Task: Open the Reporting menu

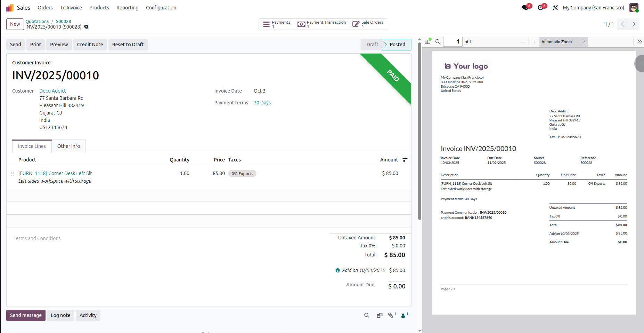Action: coord(127,8)
